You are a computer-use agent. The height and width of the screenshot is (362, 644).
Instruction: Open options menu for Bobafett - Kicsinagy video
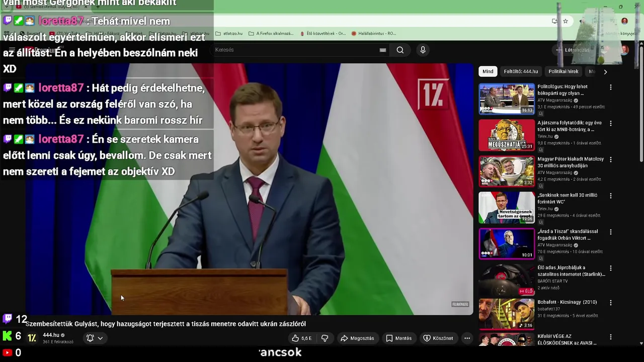pos(611,303)
